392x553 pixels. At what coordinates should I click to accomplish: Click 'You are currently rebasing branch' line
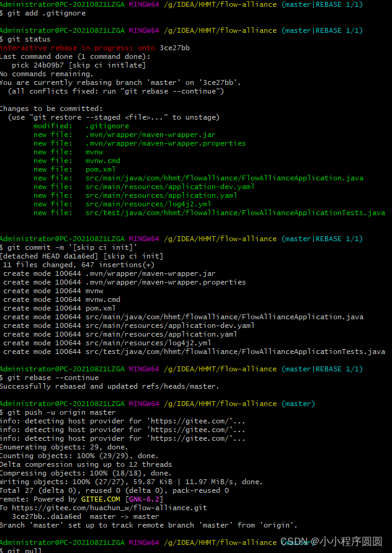point(120,82)
